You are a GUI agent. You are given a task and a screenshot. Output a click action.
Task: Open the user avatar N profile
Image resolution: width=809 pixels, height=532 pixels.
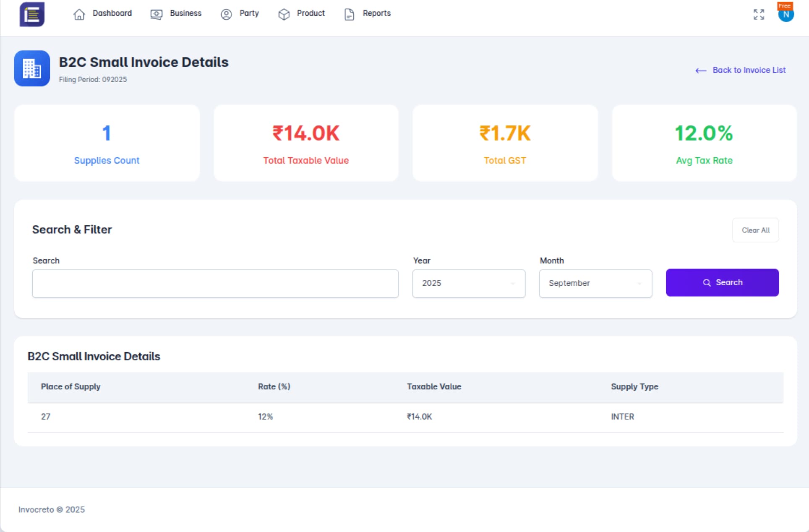click(786, 15)
